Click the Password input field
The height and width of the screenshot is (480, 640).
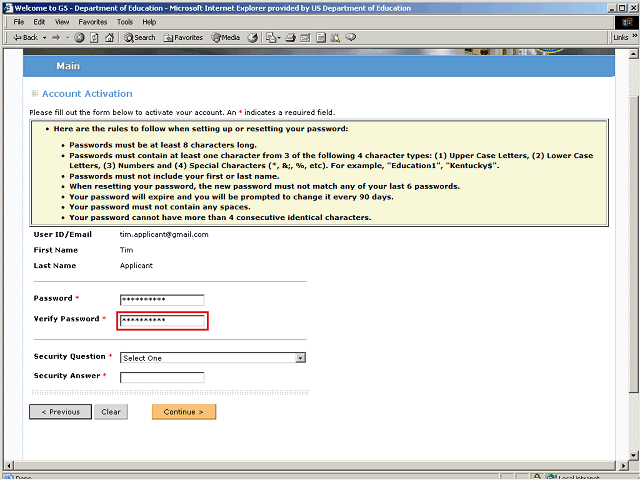(162, 300)
